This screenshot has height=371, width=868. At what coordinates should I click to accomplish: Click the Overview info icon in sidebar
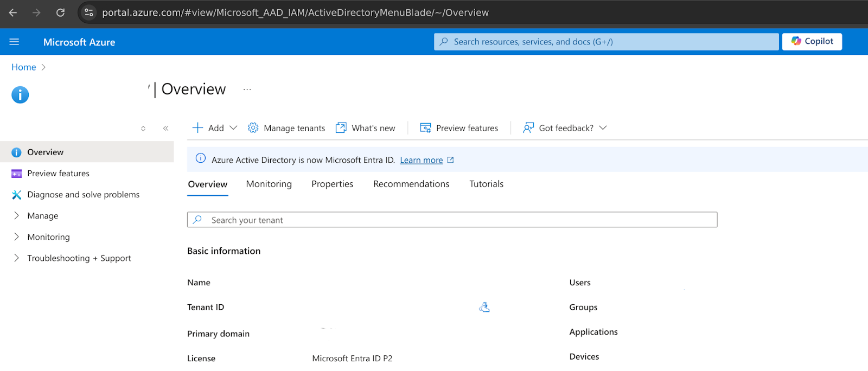pyautogui.click(x=16, y=152)
